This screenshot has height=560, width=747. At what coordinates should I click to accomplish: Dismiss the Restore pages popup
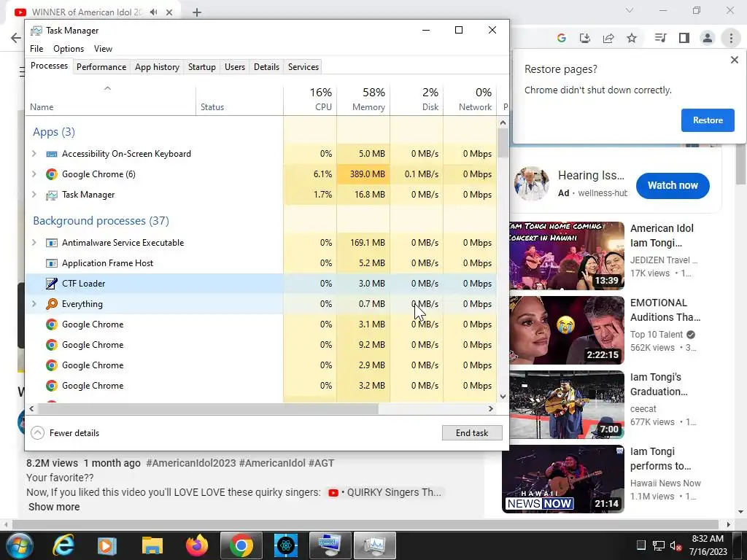(x=734, y=60)
